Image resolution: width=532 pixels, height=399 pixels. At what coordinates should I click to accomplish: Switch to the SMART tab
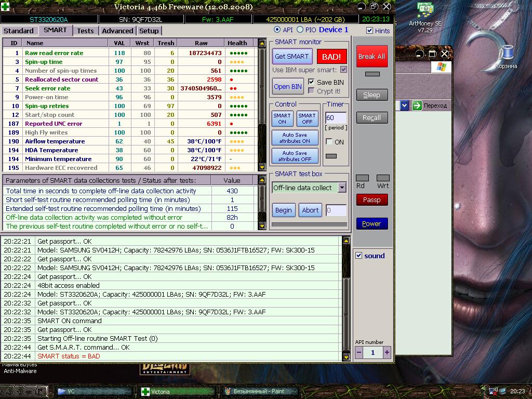55,30
